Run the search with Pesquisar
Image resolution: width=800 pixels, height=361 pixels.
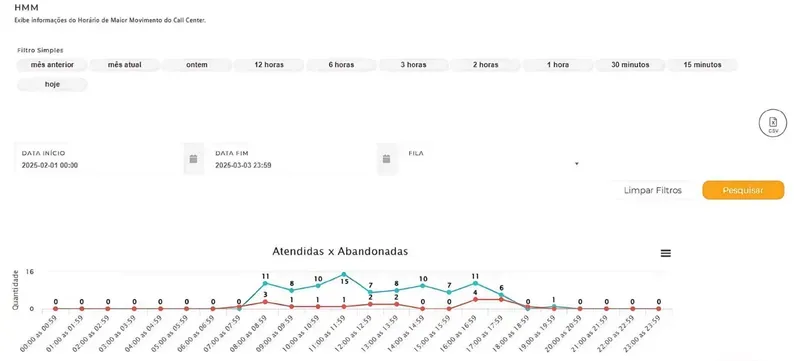(x=743, y=191)
